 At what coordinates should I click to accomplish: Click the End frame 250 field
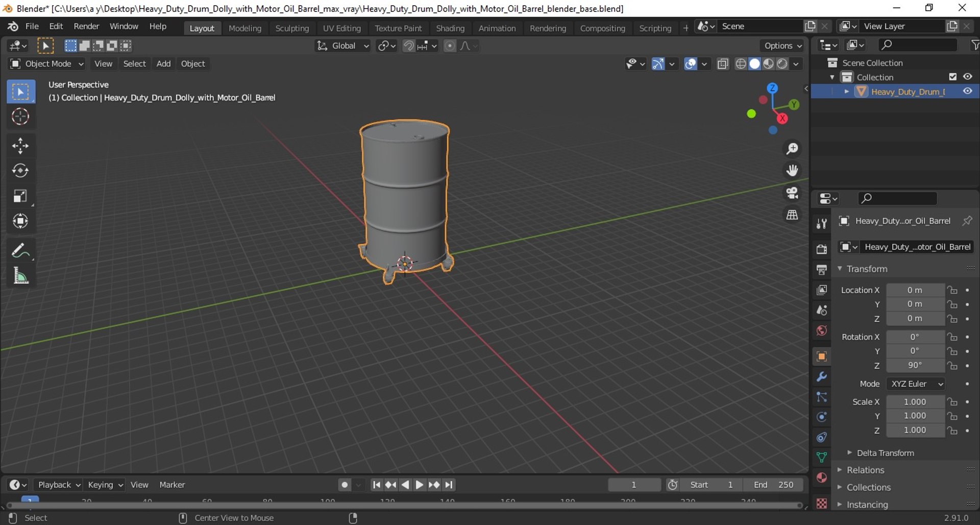coord(773,485)
